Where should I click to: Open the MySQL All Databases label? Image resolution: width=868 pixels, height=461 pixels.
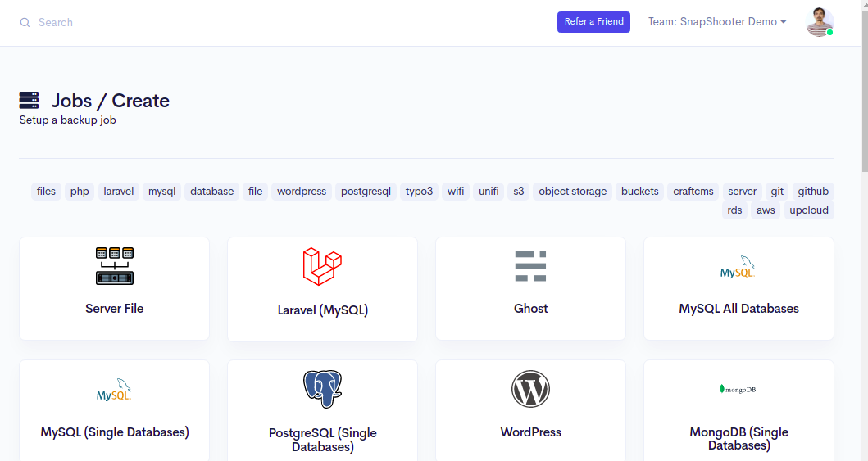[738, 309]
